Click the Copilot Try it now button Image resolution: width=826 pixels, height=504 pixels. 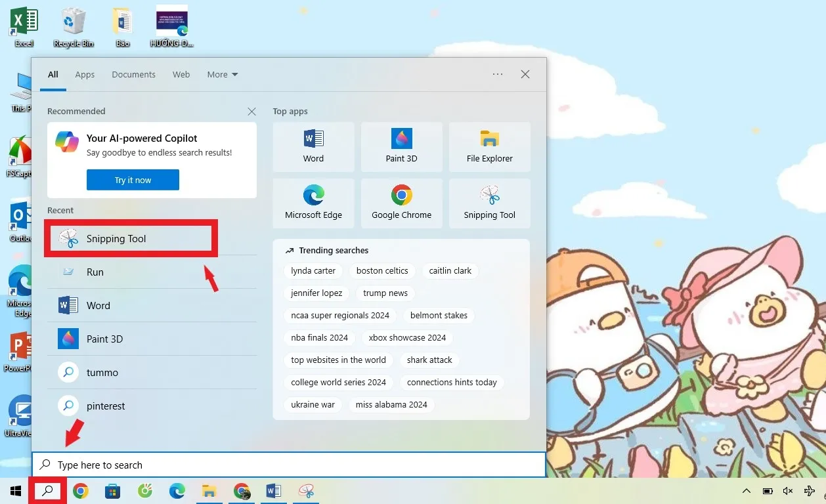(133, 179)
